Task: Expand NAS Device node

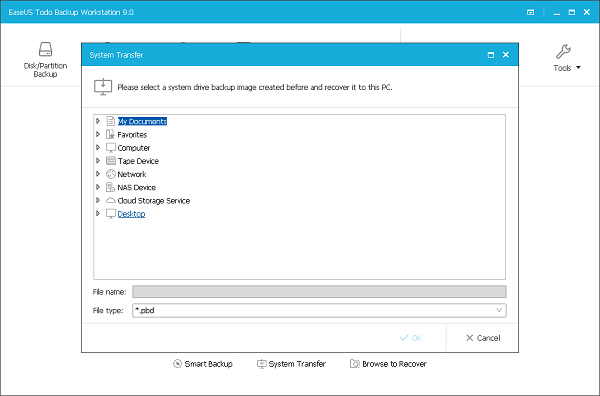Action: [98, 187]
